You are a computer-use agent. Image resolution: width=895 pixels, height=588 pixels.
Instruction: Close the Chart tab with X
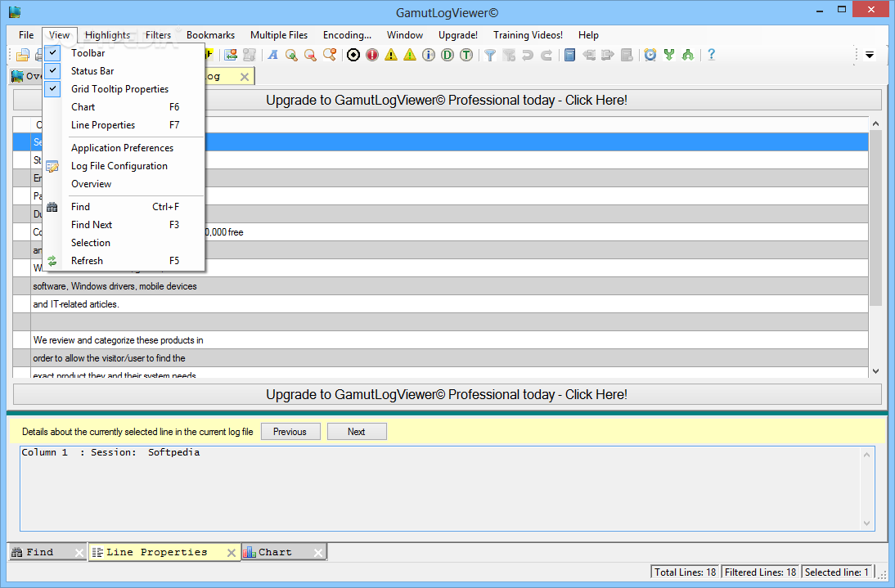318,553
